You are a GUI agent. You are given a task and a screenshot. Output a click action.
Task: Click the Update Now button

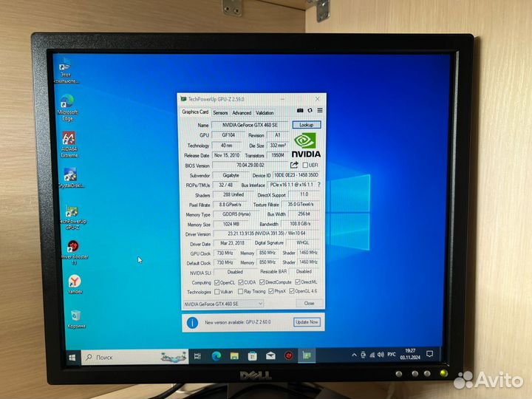point(307,322)
